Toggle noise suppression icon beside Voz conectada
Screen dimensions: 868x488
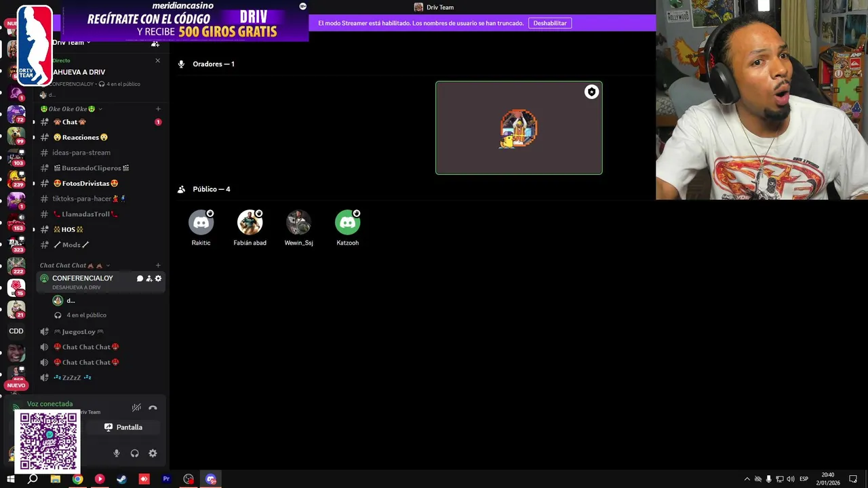pos(136,407)
